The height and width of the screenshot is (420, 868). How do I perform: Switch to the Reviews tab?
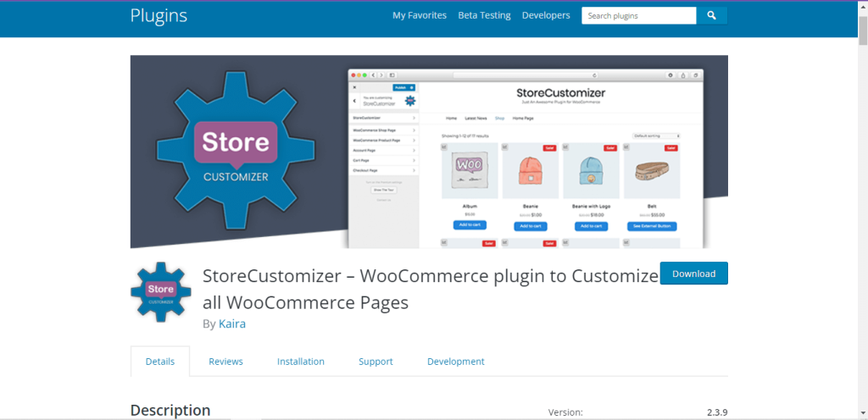[225, 362]
